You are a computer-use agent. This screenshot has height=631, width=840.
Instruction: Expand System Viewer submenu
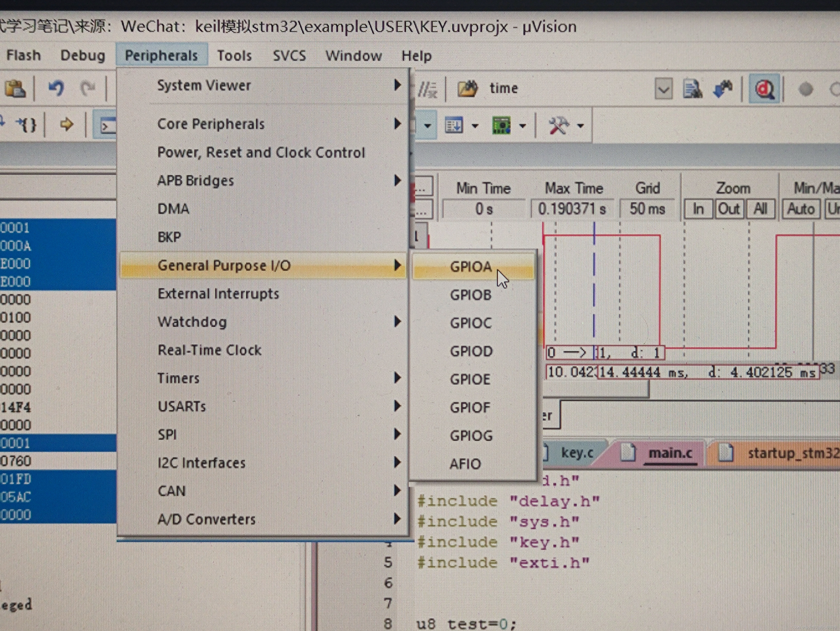263,85
